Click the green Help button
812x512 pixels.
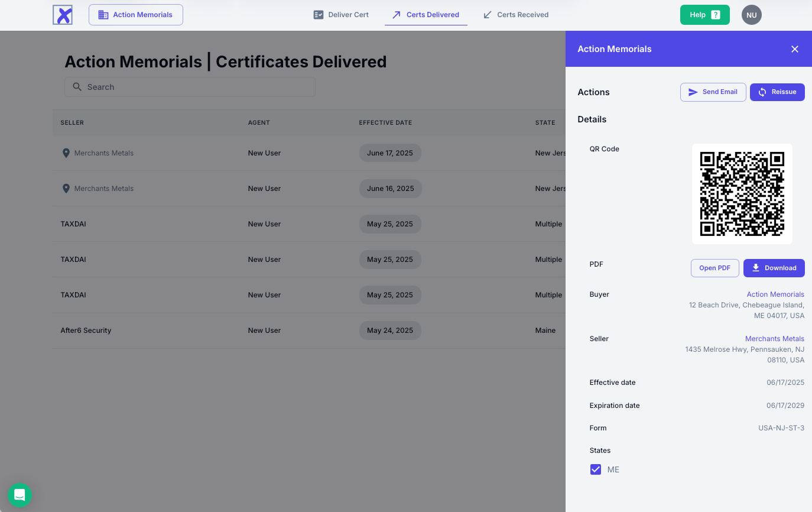(704, 15)
